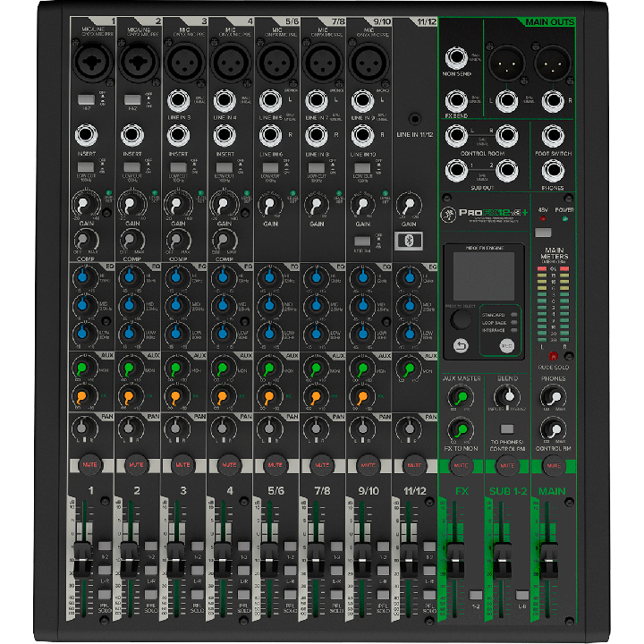The image size is (644, 644).
Task: Click the channel 5/6 XLR mic input
Action: click(x=277, y=63)
